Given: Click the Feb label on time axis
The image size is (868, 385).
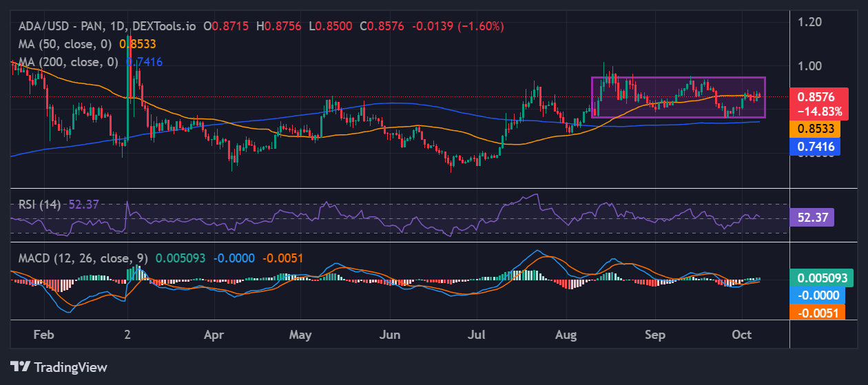Looking at the screenshot, I should tap(43, 335).
